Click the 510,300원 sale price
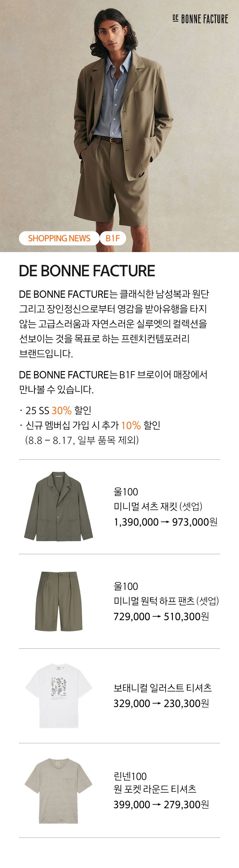The width and height of the screenshot is (239, 868). point(187,617)
